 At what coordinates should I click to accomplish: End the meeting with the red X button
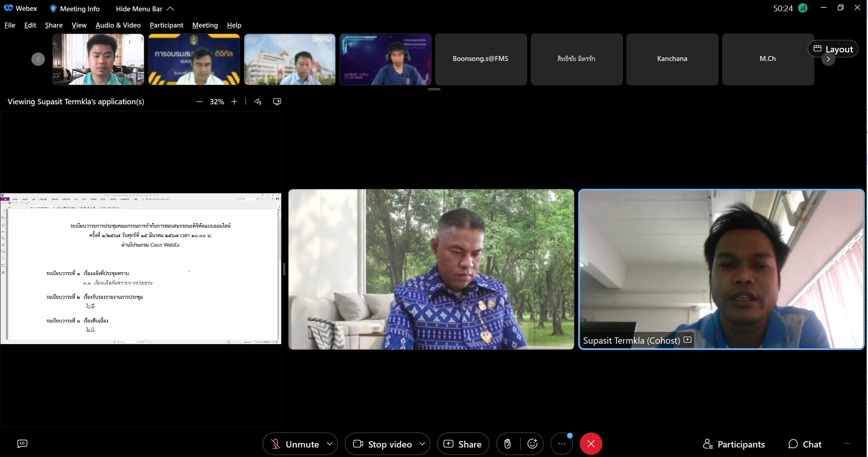point(591,444)
